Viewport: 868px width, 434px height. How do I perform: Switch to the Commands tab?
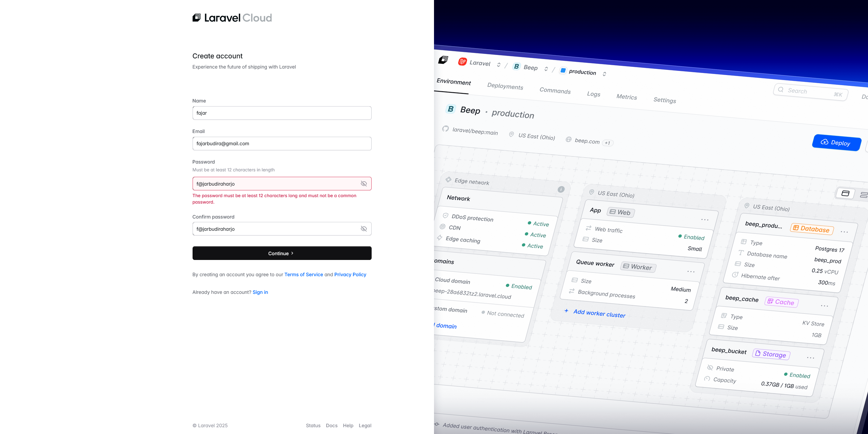(555, 91)
